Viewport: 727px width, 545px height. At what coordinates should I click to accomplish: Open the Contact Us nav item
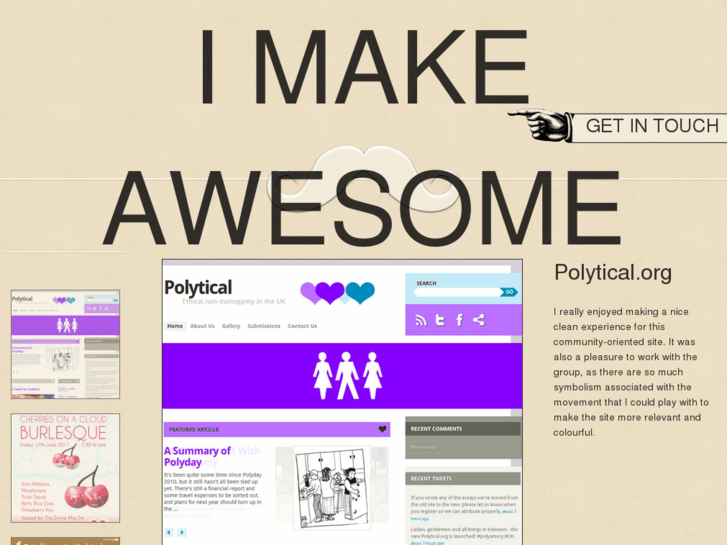[302, 326]
